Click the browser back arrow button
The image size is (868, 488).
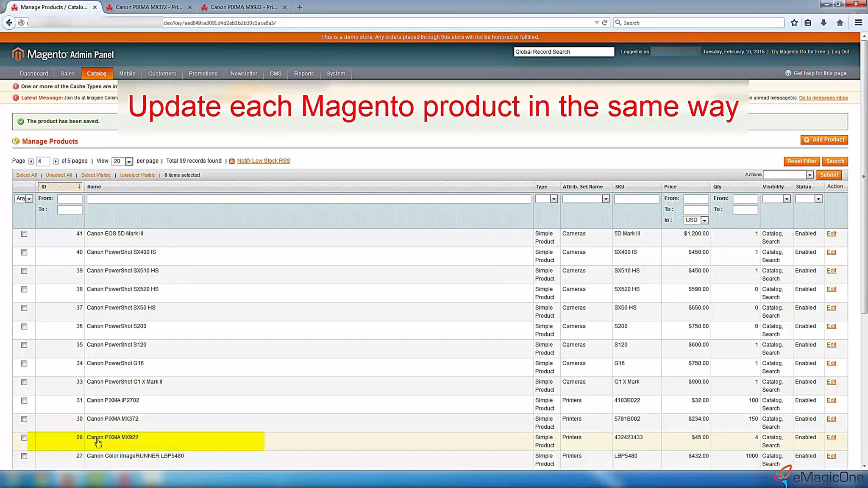(x=9, y=23)
